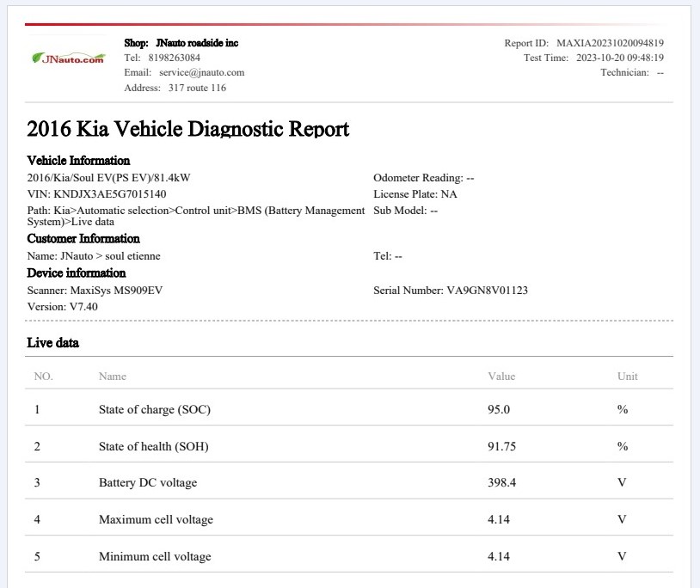Select the shop name 'JNauto roadside inc'
This screenshot has height=588, width=700.
(x=197, y=43)
